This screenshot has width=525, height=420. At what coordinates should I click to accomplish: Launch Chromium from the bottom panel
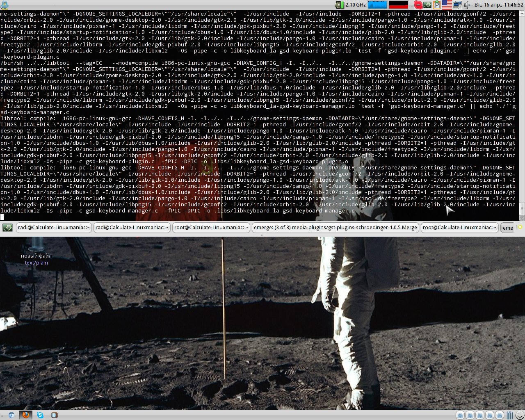11,415
